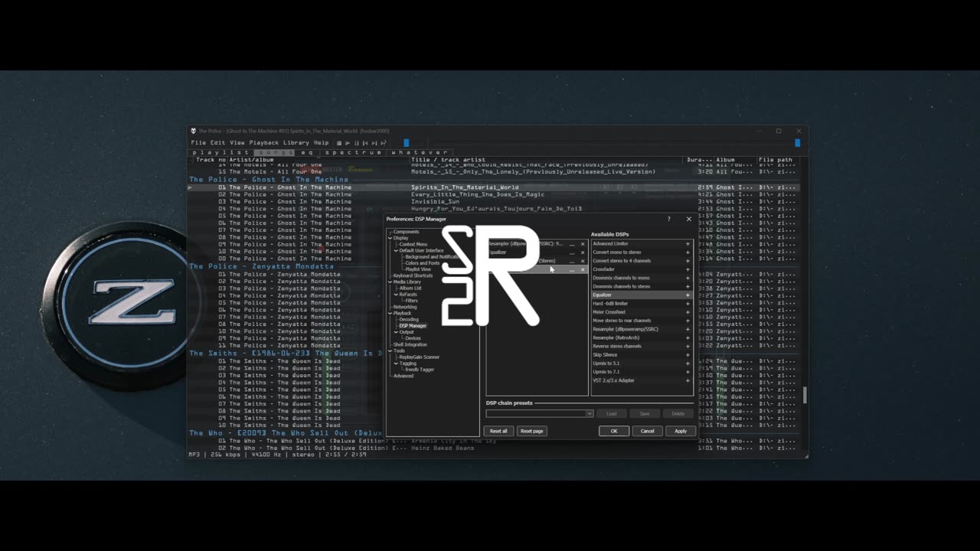
Task: Add Convert mono to stereo DSP
Action: click(x=688, y=253)
